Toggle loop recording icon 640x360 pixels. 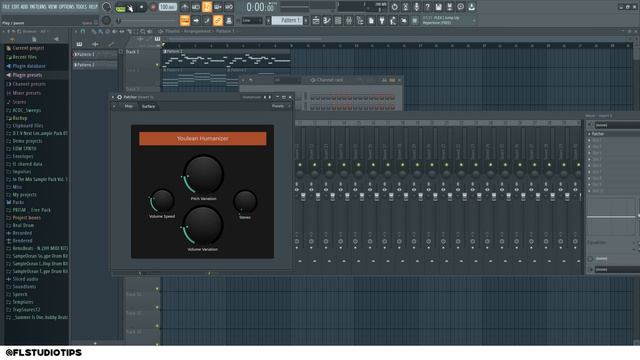pyautogui.click(x=229, y=7)
